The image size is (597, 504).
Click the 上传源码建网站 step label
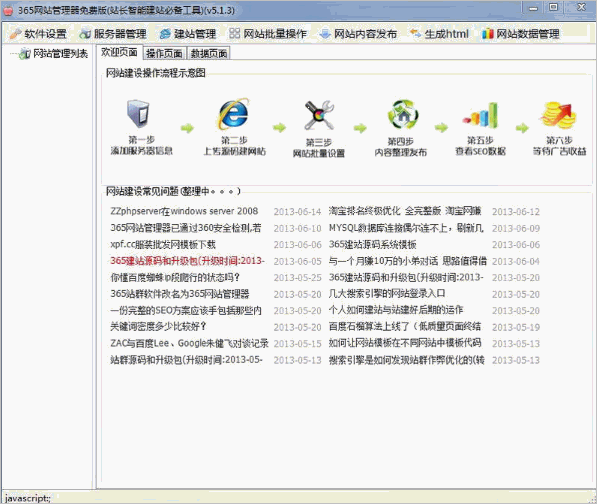pyautogui.click(x=235, y=151)
